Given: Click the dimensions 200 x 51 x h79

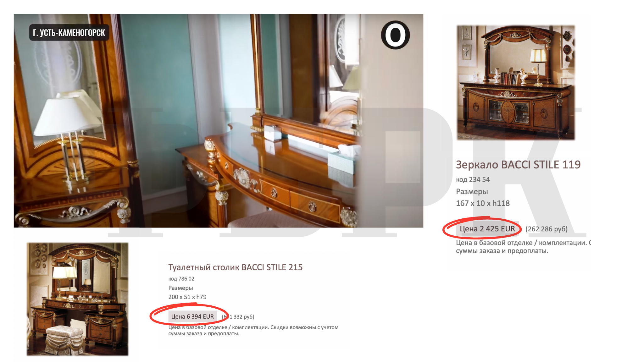Looking at the screenshot, I should [187, 297].
